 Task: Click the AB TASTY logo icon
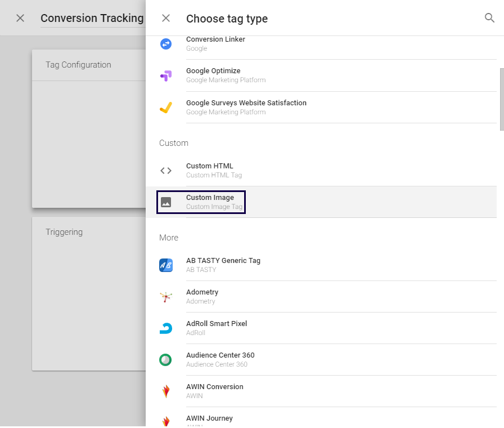[165, 265]
